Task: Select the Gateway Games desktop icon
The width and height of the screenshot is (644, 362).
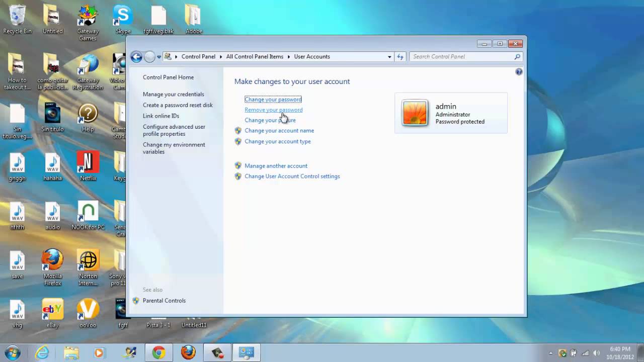Action: 88,23
